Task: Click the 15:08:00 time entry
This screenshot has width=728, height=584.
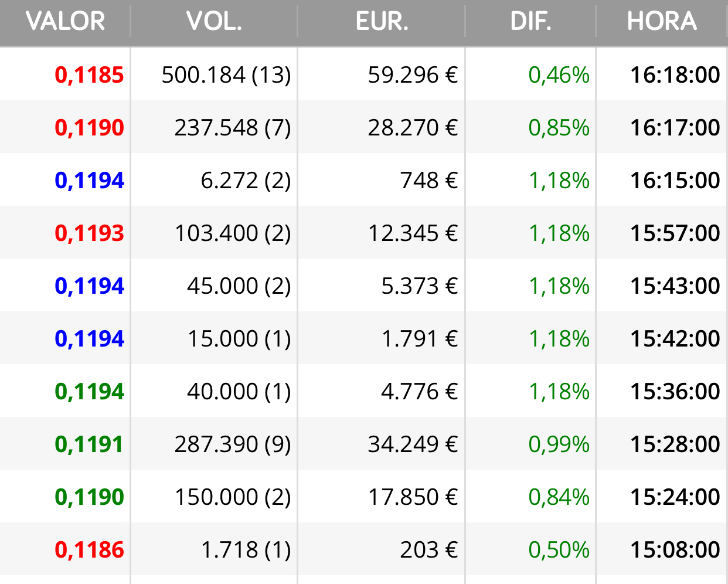Action: [675, 550]
